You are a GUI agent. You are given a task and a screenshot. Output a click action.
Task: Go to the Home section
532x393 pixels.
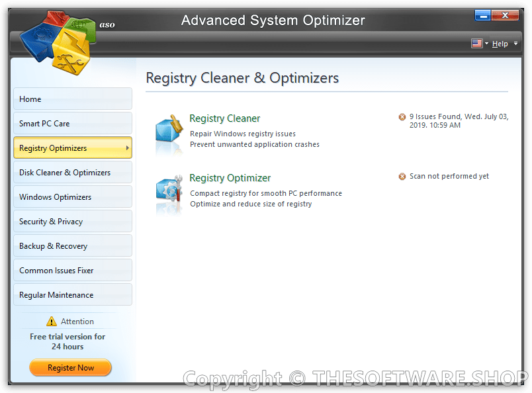73,99
